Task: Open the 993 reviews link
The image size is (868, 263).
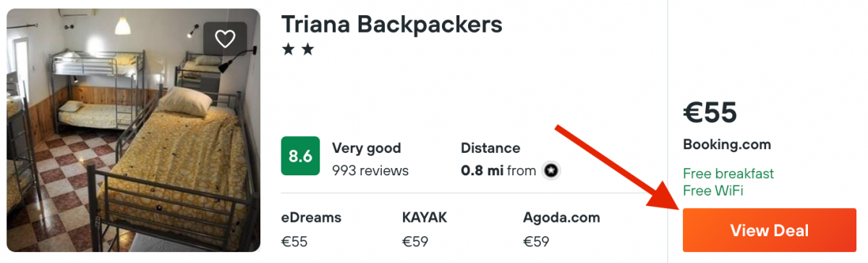Action: tap(370, 171)
